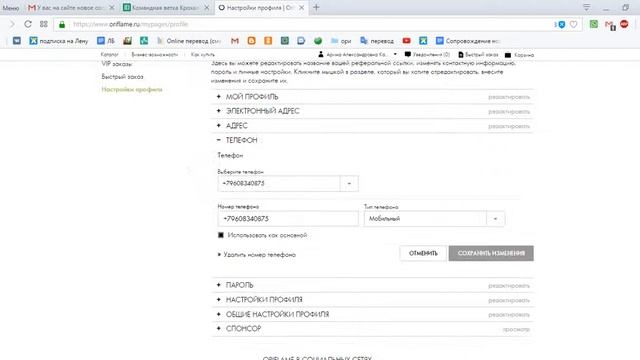Close the Настройки профиля tab

click(x=301, y=8)
